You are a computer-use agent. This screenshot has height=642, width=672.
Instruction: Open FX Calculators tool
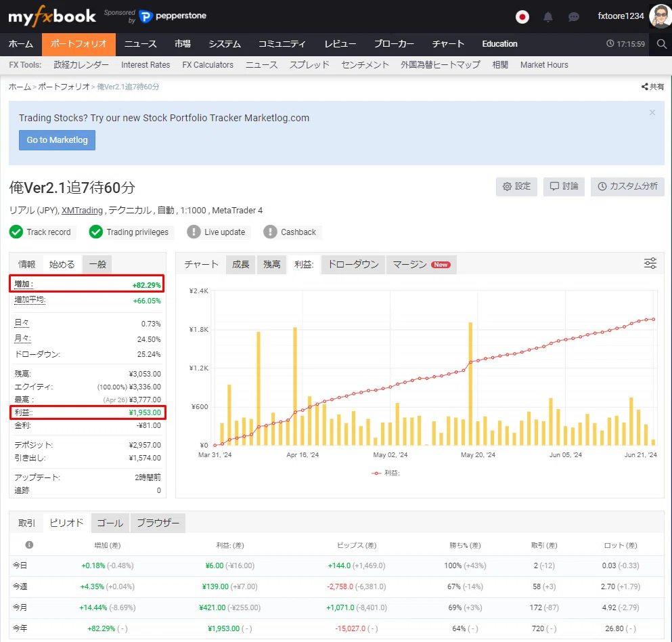(208, 65)
